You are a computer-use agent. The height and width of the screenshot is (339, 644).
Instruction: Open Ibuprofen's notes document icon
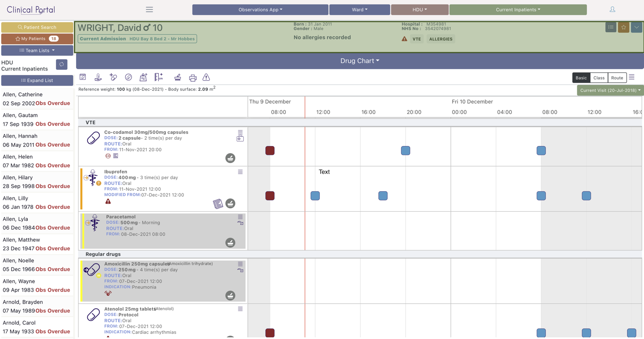tap(218, 204)
